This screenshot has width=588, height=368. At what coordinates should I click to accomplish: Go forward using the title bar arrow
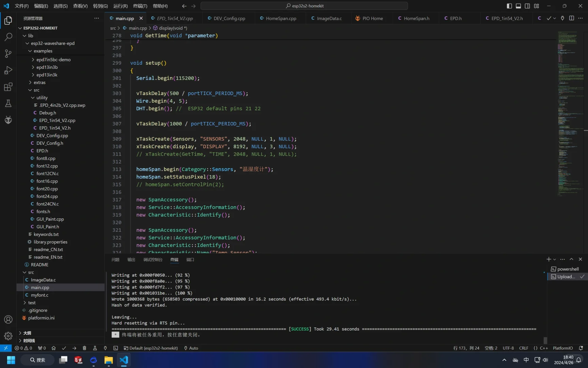pos(193,6)
